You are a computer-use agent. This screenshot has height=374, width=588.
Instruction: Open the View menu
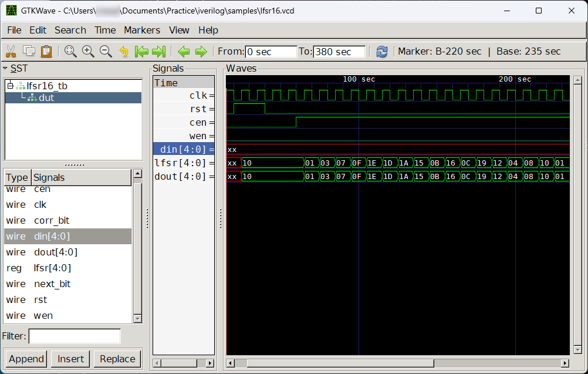[x=179, y=30]
